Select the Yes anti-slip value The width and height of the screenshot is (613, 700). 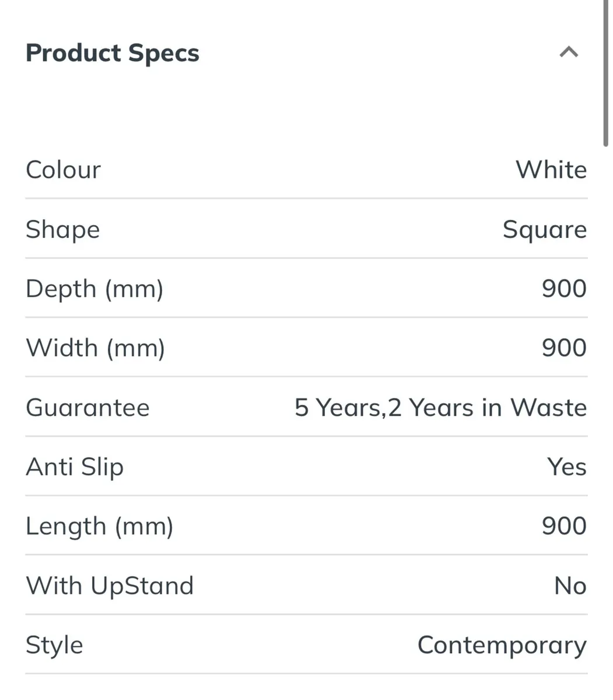coord(566,467)
